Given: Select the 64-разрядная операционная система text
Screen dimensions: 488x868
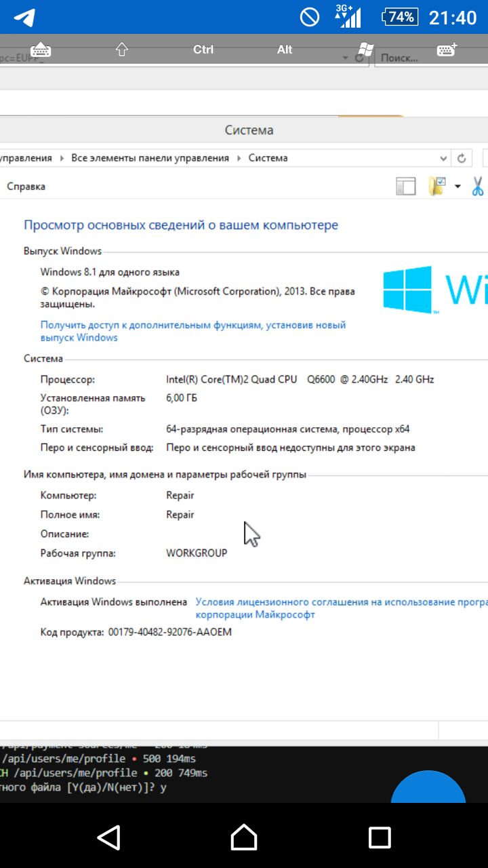Looking at the screenshot, I should click(288, 429).
